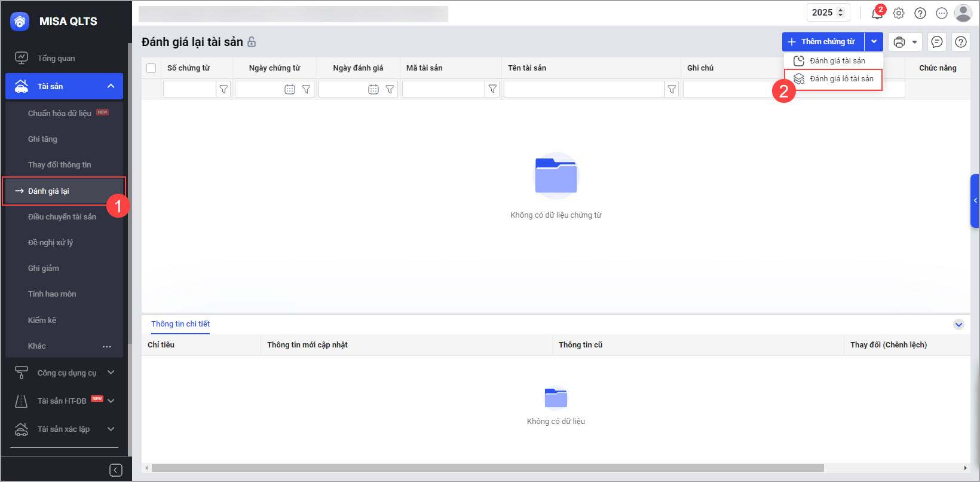980x482 pixels.
Task: Click the Ngày chứng từ date input
Action: click(259, 89)
